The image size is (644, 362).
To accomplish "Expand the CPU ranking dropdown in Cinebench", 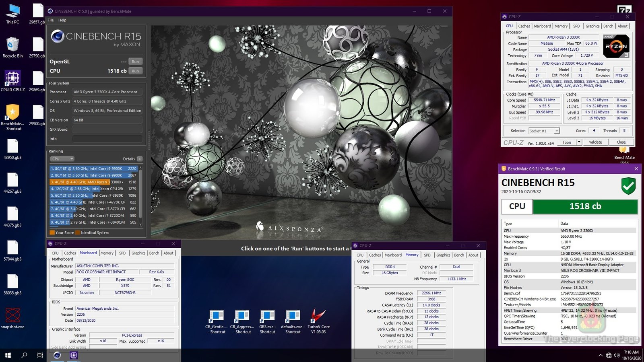I will 62,159.
